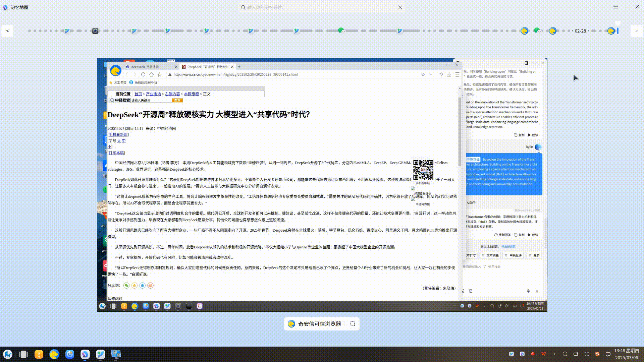This screenshot has width=644, height=362.
Task: Click the Sogou input method tray icon
Action: pyautogui.click(x=597, y=354)
